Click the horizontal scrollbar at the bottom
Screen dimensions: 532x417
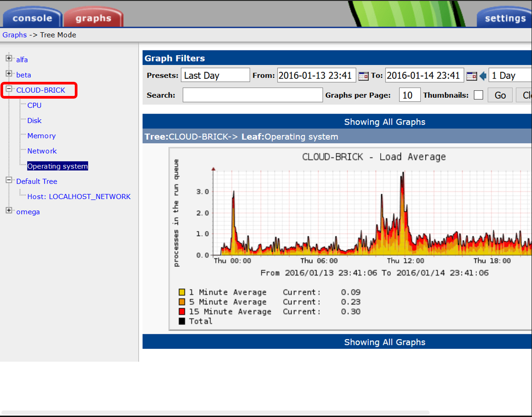(x=216, y=413)
